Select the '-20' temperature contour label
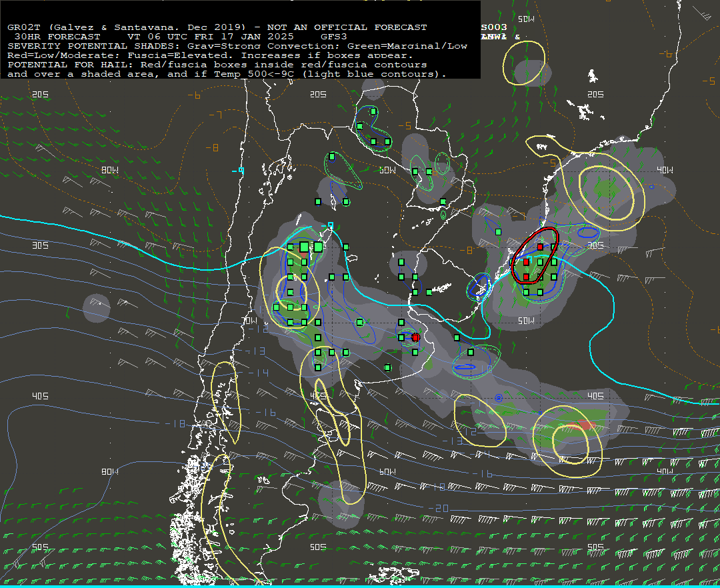This screenshot has width=720, height=588. (x=438, y=508)
